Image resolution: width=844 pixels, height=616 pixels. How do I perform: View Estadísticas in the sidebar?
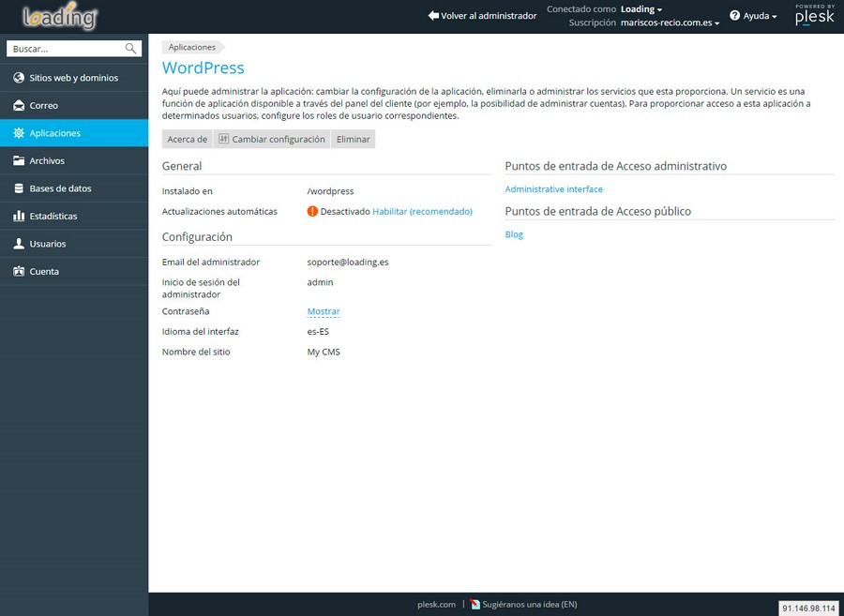point(74,216)
